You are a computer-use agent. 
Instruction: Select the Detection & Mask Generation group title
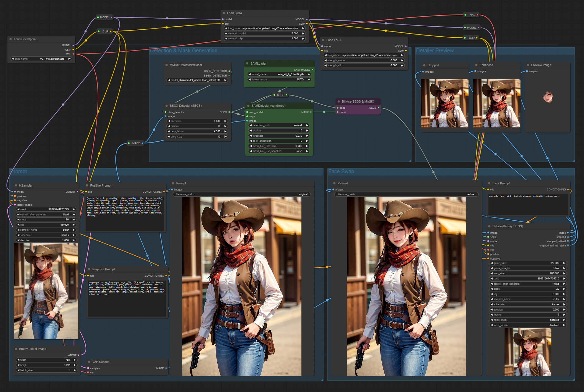coord(183,50)
